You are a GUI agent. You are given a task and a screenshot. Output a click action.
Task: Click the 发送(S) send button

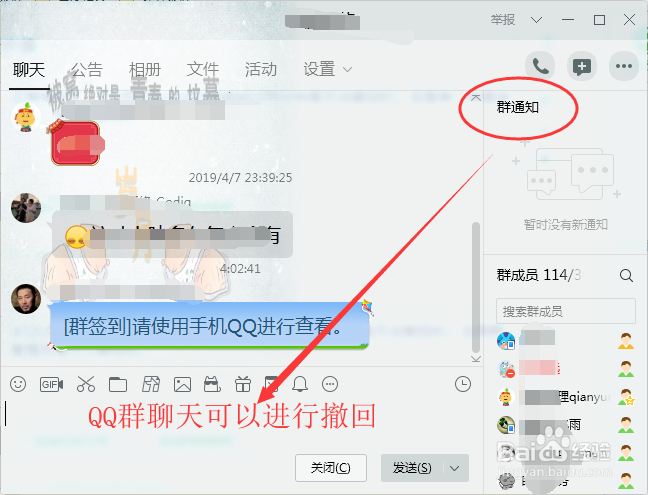[x=412, y=468]
